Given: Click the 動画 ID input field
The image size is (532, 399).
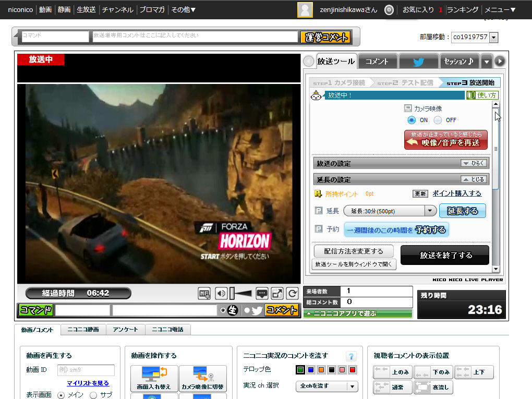Looking at the screenshot, I should tap(86, 370).
